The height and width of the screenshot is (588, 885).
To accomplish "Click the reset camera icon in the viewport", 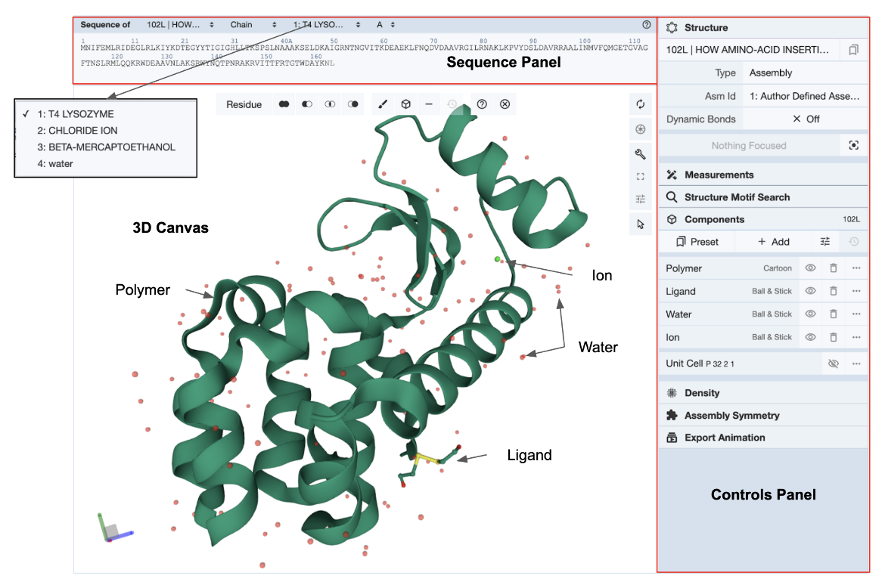I will click(x=641, y=104).
